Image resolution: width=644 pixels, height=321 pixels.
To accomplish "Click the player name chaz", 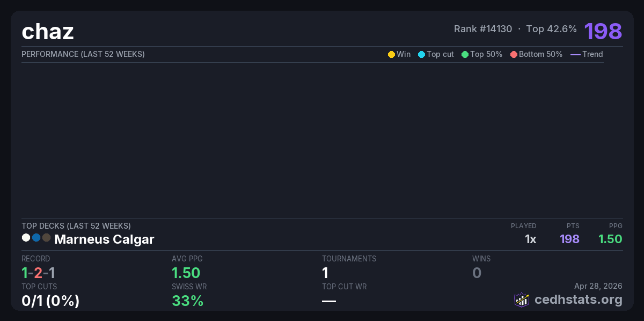I will tap(48, 32).
